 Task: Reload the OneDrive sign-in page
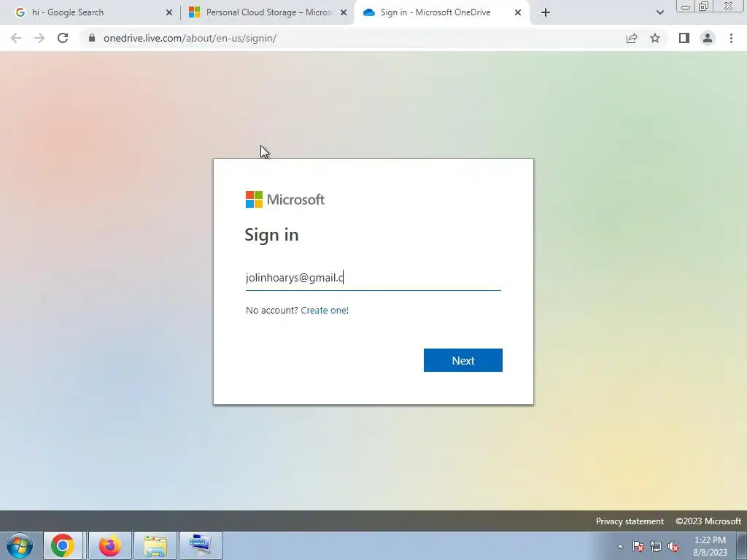[63, 38]
